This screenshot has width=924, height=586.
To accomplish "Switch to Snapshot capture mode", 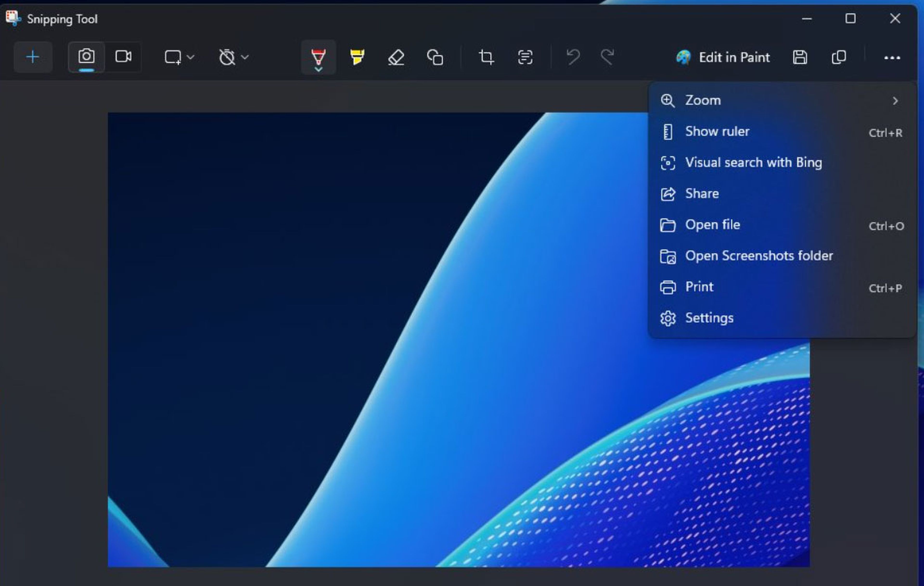I will 86,56.
